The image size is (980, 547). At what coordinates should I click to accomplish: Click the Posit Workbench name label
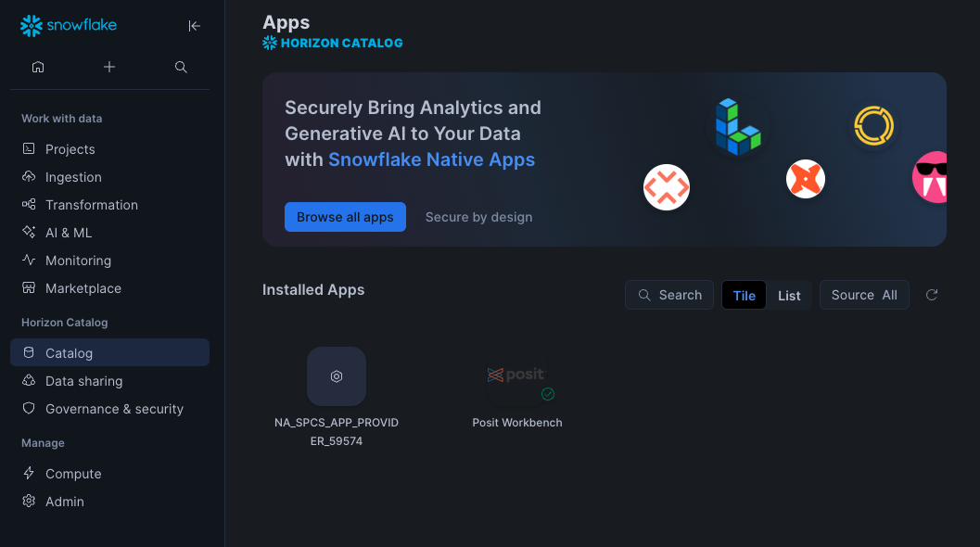coord(516,423)
